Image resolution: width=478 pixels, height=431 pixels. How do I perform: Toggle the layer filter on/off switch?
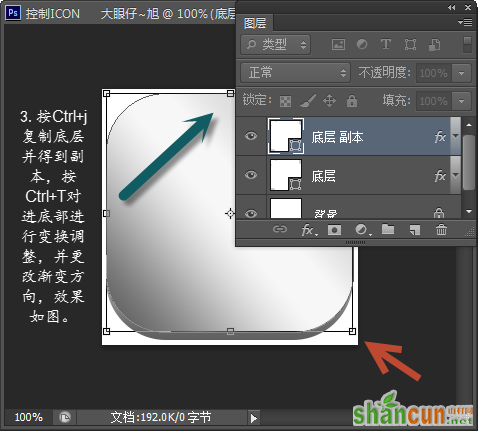coord(467,45)
